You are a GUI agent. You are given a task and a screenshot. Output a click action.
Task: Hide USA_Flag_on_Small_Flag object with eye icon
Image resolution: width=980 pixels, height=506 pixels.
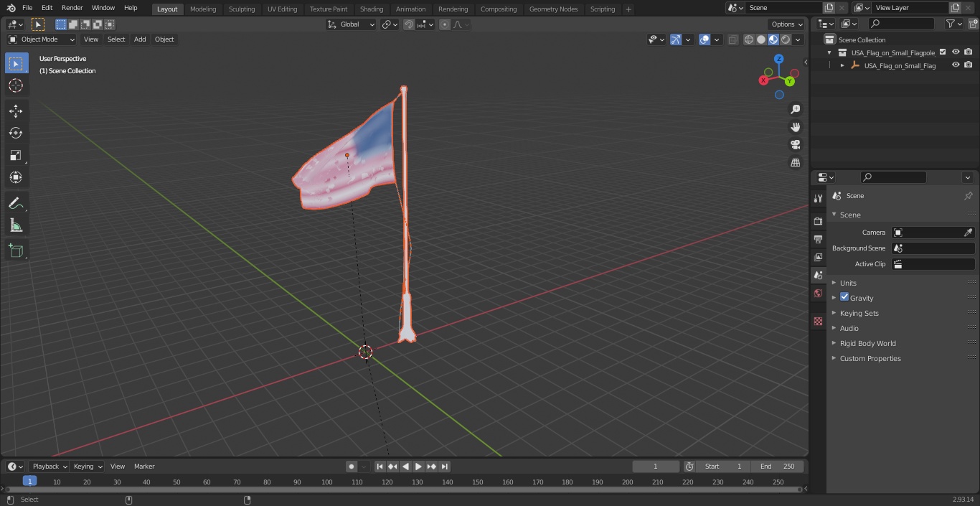956,65
